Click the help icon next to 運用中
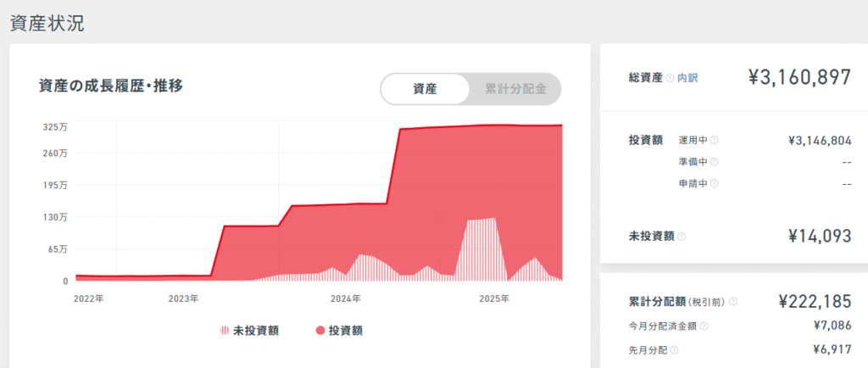This screenshot has width=868, height=368. (714, 141)
